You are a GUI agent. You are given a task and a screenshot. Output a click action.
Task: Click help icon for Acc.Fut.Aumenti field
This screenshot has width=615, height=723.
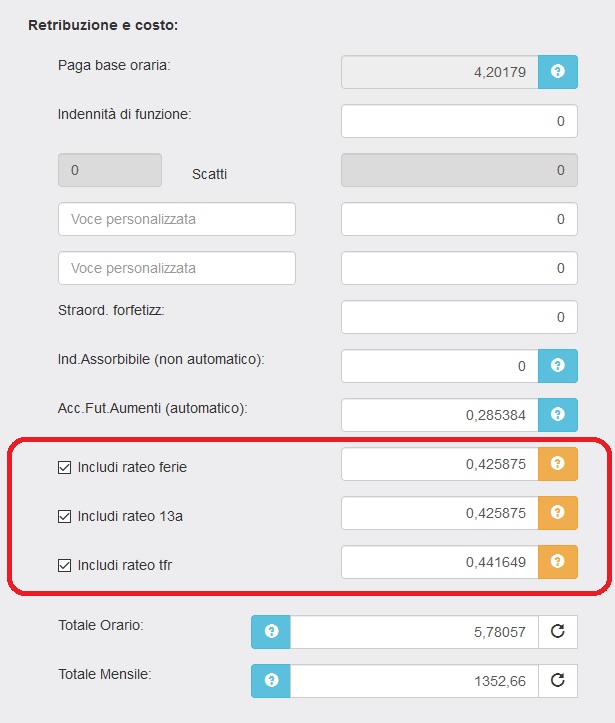click(558, 414)
